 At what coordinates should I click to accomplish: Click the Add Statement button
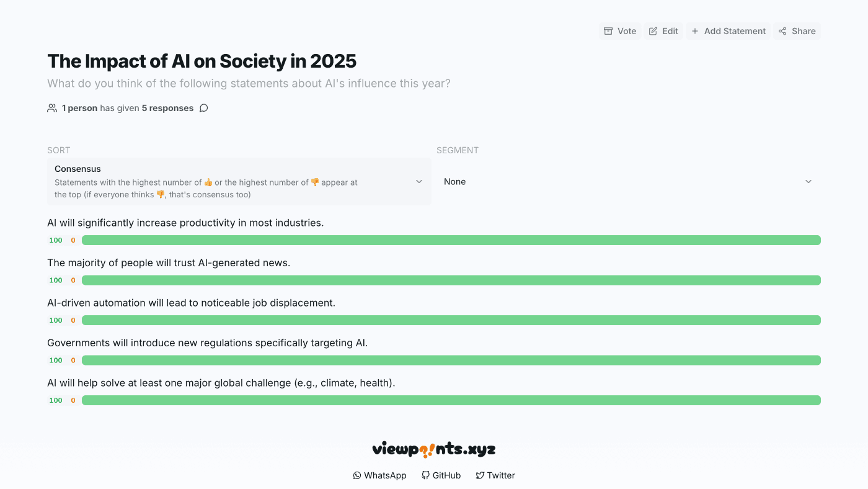click(x=728, y=30)
